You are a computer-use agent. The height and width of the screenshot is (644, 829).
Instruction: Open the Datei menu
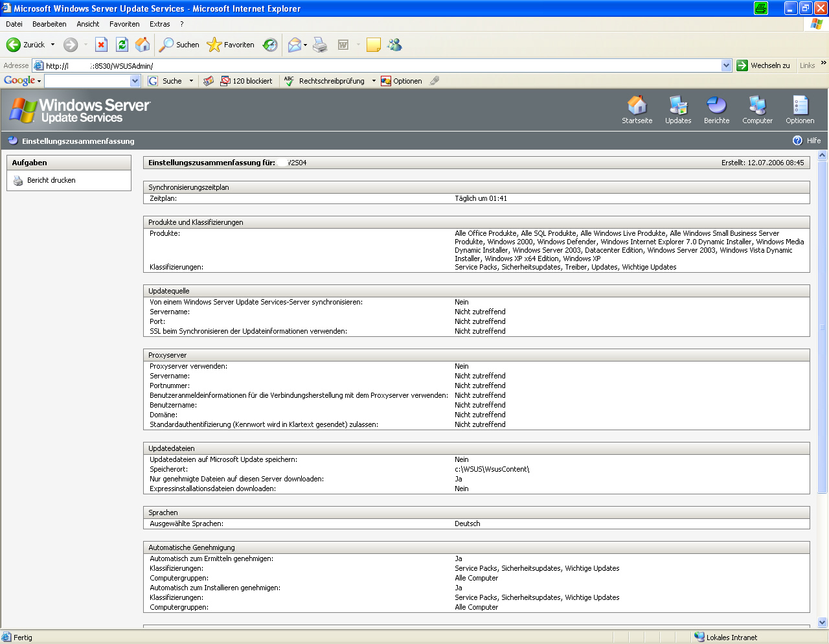tap(14, 24)
